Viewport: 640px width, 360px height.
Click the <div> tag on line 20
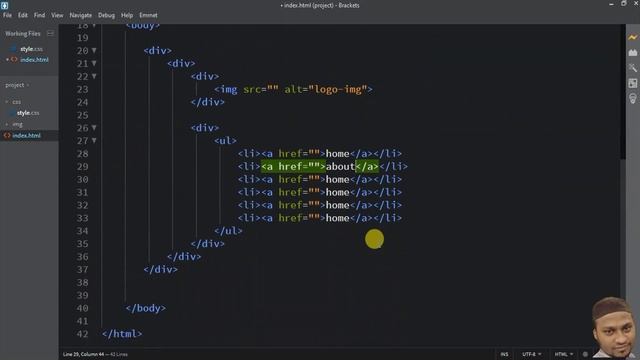point(158,51)
